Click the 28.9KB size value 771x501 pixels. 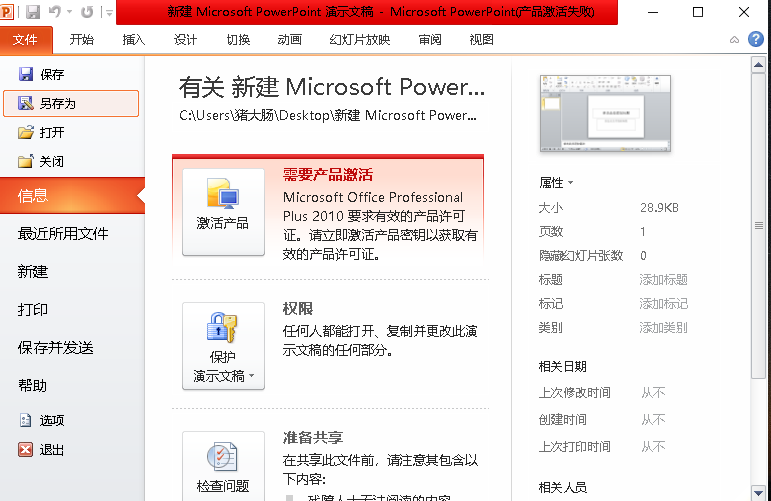[x=659, y=207]
